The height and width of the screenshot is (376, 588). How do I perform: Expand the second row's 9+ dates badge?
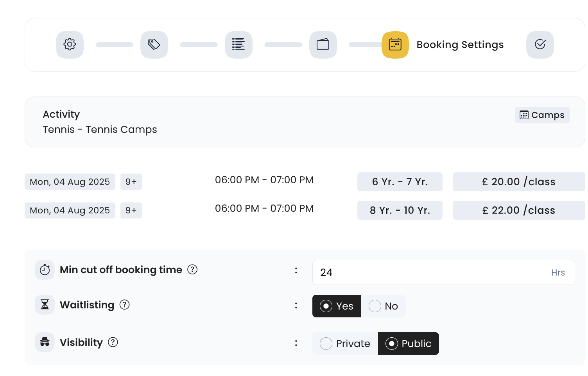(131, 210)
